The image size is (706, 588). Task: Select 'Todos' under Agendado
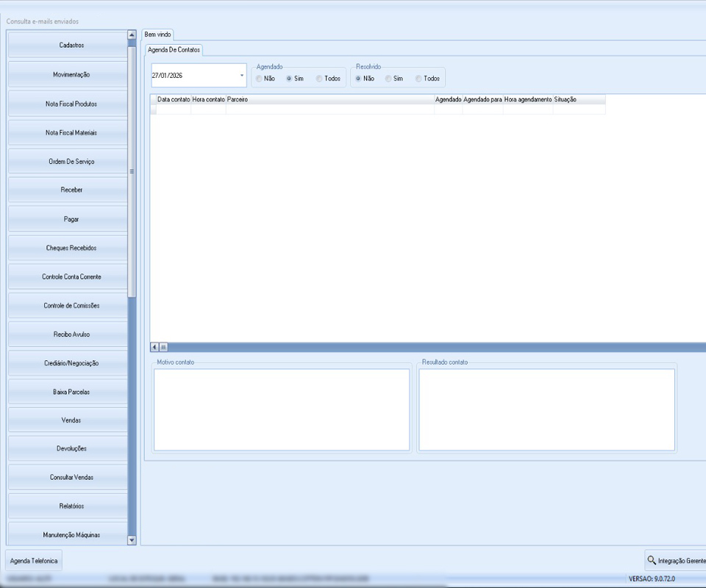click(x=319, y=79)
